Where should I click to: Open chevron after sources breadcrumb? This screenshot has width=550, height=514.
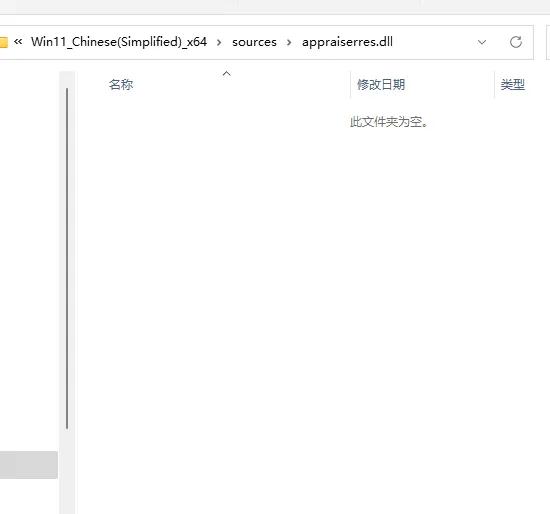pos(289,42)
